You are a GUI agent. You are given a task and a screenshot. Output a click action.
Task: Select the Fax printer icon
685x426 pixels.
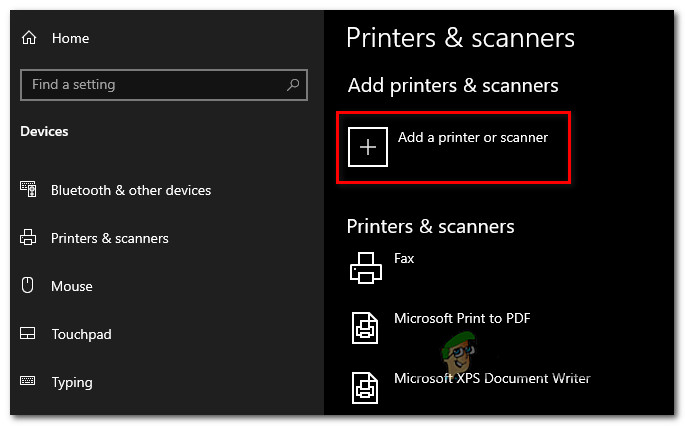tap(365, 268)
